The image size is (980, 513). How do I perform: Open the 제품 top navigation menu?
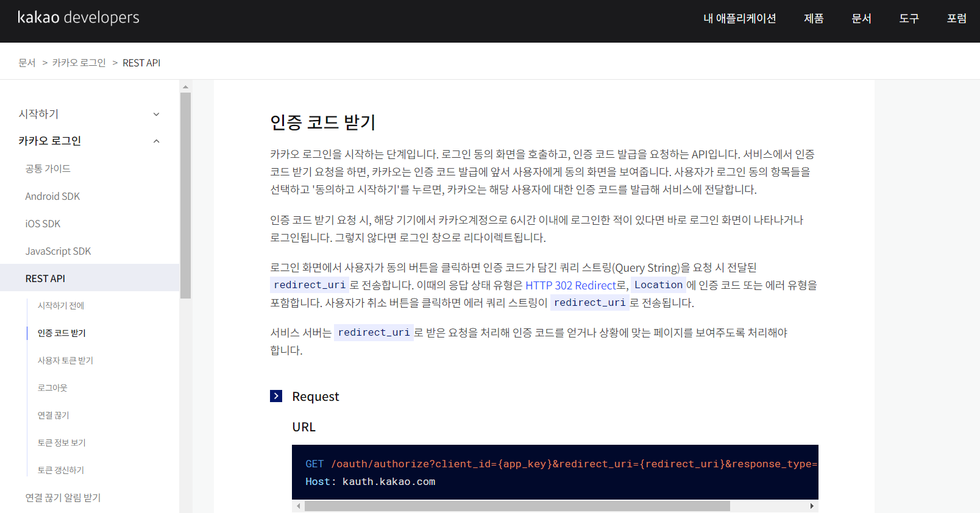point(814,18)
